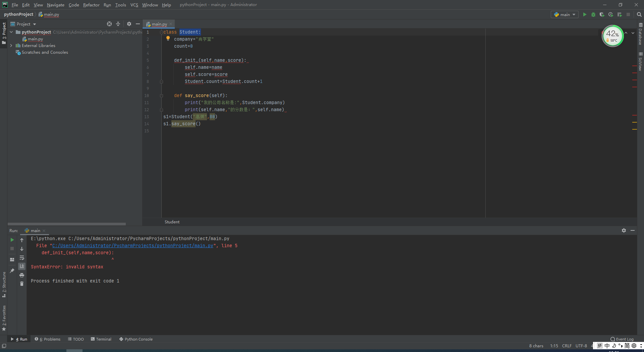Toggle the SciView tool window on right stripe

click(640, 61)
